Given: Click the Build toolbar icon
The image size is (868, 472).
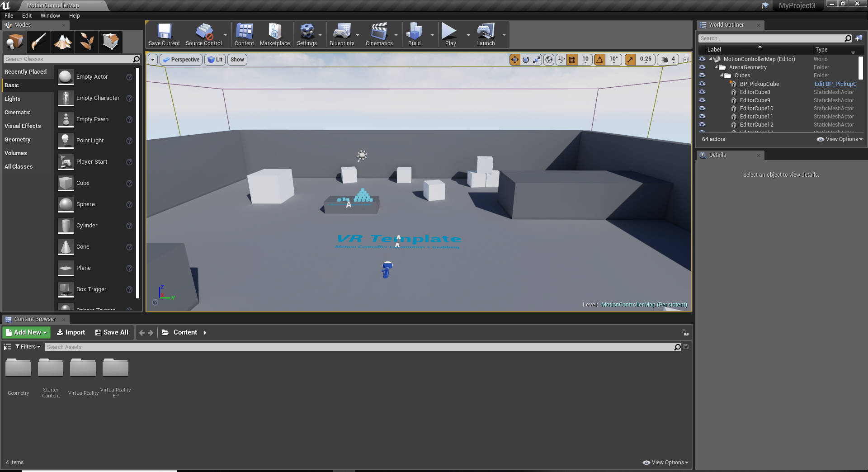Looking at the screenshot, I should click(x=414, y=35).
